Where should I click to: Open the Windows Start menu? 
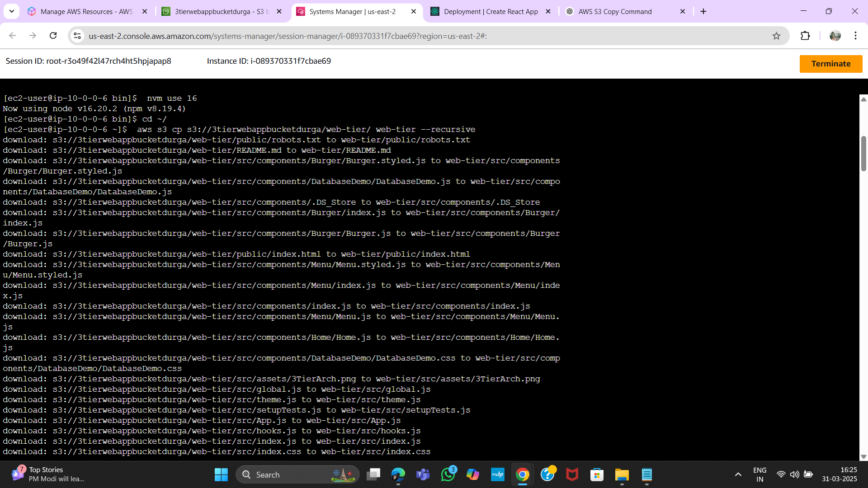click(x=221, y=474)
